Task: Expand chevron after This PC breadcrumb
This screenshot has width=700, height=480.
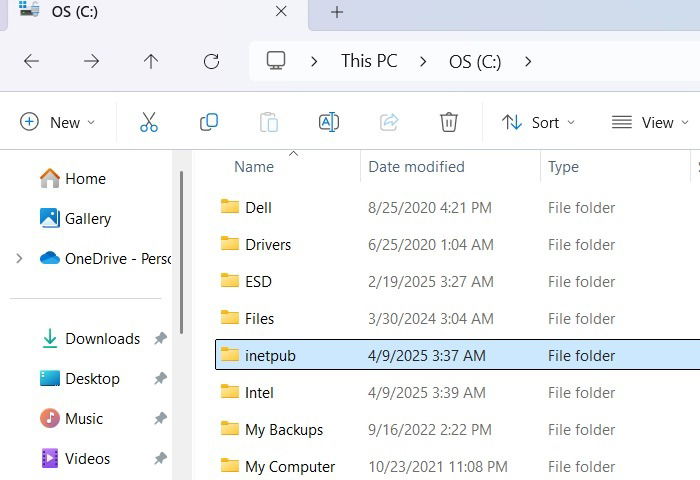Action: (423, 62)
